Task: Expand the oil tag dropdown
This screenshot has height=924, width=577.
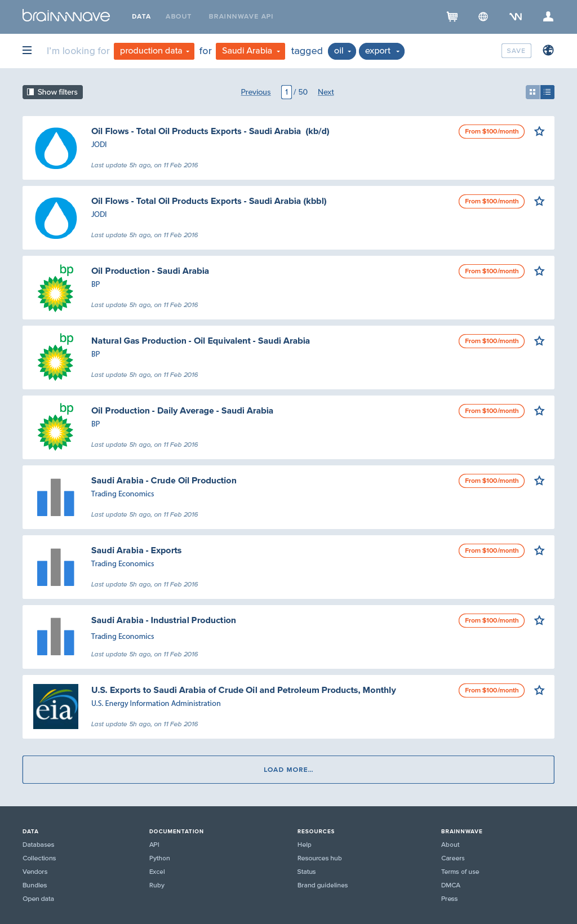Action: click(x=342, y=51)
